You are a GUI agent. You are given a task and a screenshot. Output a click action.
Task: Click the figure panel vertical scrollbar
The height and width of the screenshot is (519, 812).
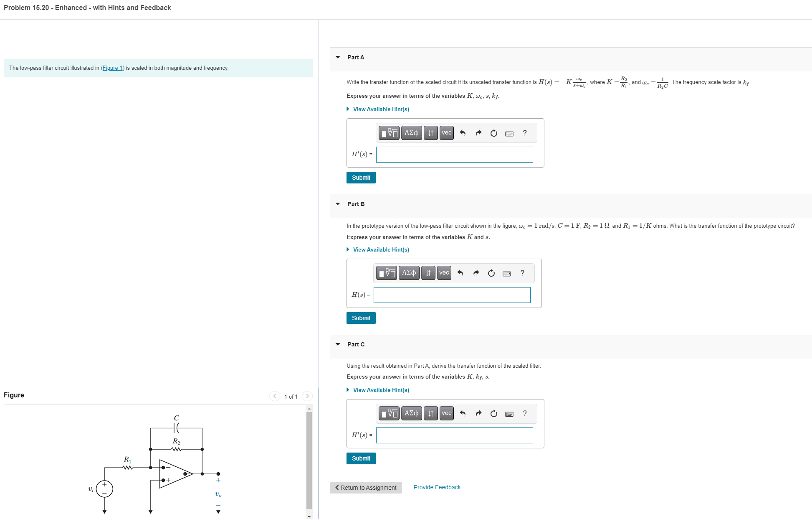click(309, 460)
